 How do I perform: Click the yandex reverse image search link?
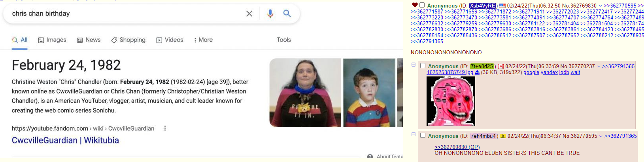point(549,72)
